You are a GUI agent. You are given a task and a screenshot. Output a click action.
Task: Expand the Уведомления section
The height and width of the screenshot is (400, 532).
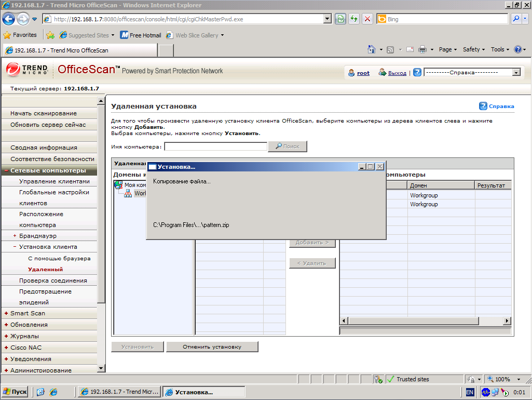(6, 359)
